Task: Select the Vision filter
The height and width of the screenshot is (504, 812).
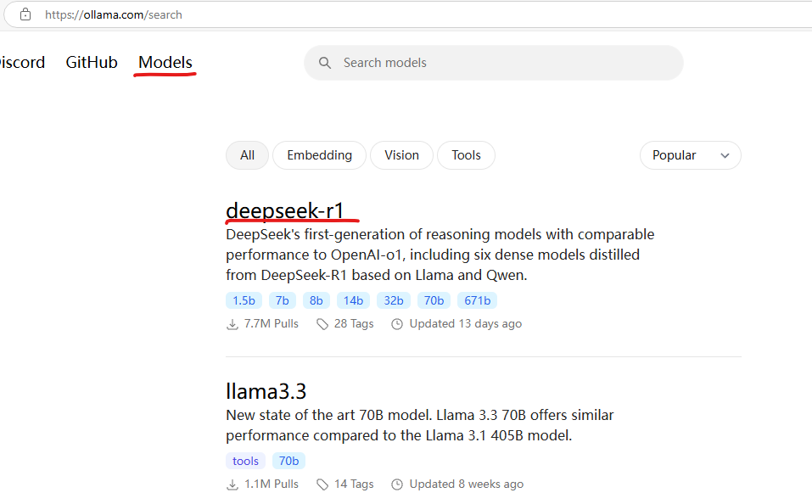Action: pos(402,155)
